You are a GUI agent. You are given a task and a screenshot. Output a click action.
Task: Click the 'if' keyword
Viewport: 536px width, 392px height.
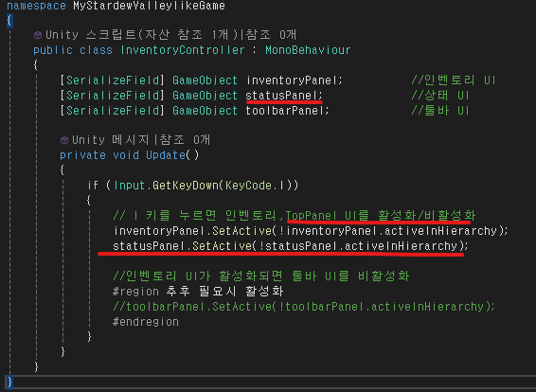(x=93, y=186)
